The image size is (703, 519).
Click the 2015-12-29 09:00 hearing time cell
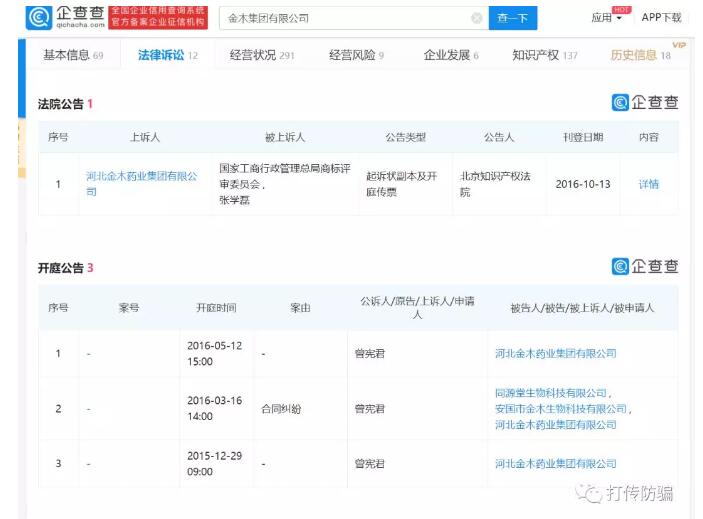(215, 463)
